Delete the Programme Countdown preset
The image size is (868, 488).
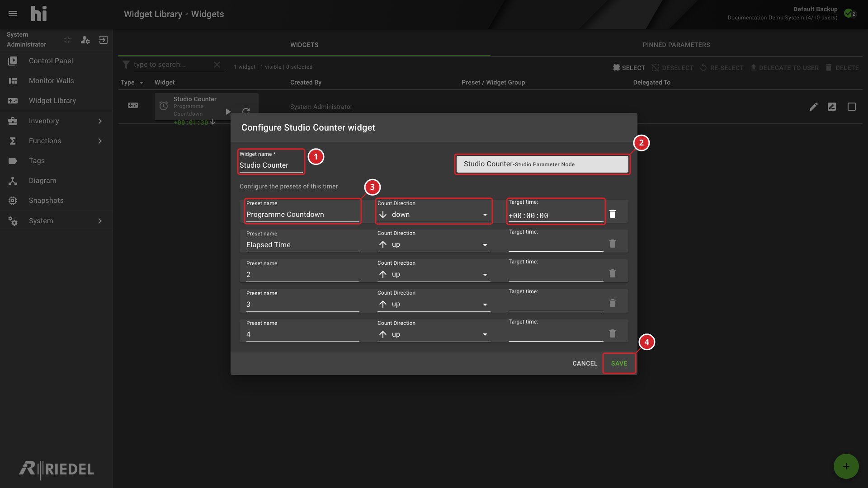613,214
